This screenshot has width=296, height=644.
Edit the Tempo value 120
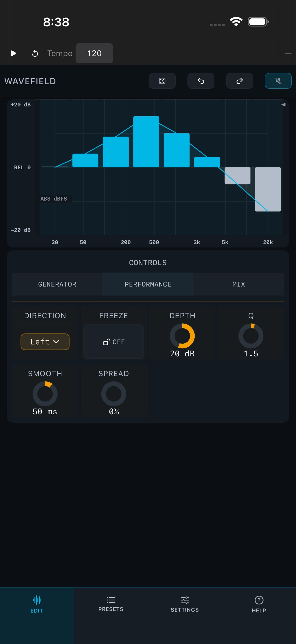[94, 53]
